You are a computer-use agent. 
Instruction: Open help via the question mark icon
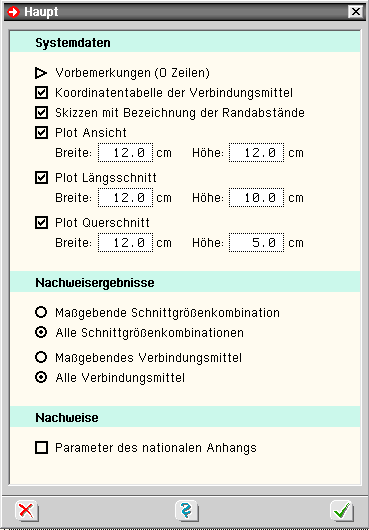click(187, 511)
